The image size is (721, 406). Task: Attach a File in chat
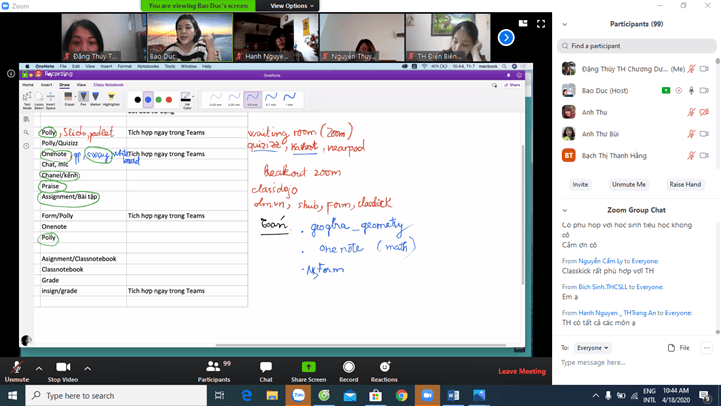(x=678, y=348)
